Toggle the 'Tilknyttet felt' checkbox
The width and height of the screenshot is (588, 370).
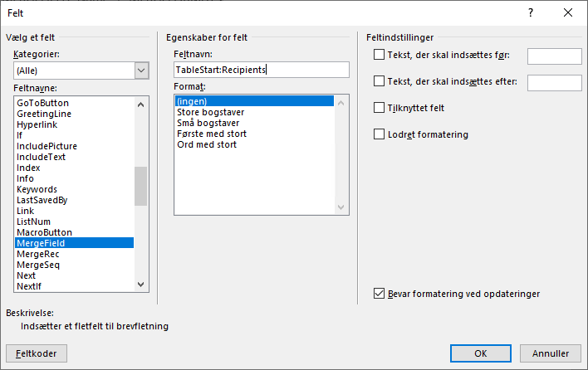coord(379,108)
